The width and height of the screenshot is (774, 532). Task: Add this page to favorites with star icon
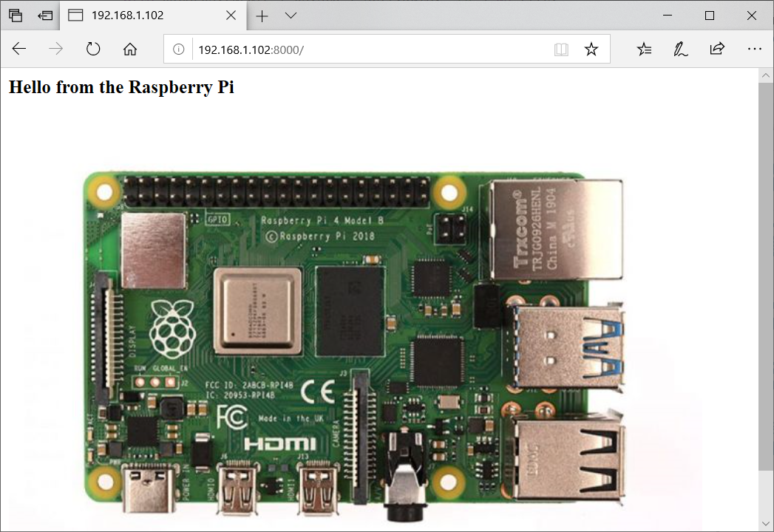coord(591,49)
